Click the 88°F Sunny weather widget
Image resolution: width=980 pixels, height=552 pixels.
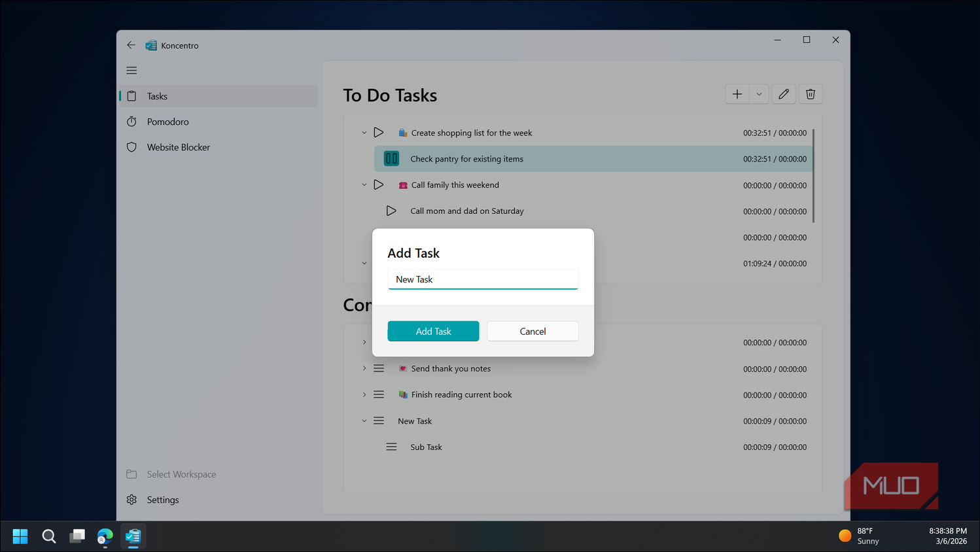pyautogui.click(x=859, y=536)
